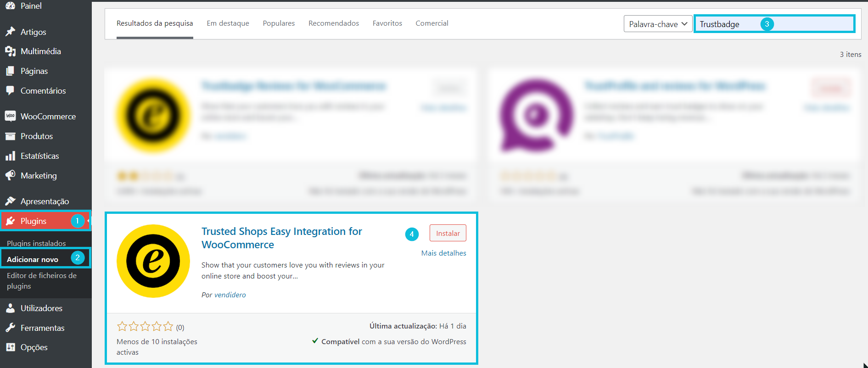Click the Multimédia media icon

coord(10,51)
